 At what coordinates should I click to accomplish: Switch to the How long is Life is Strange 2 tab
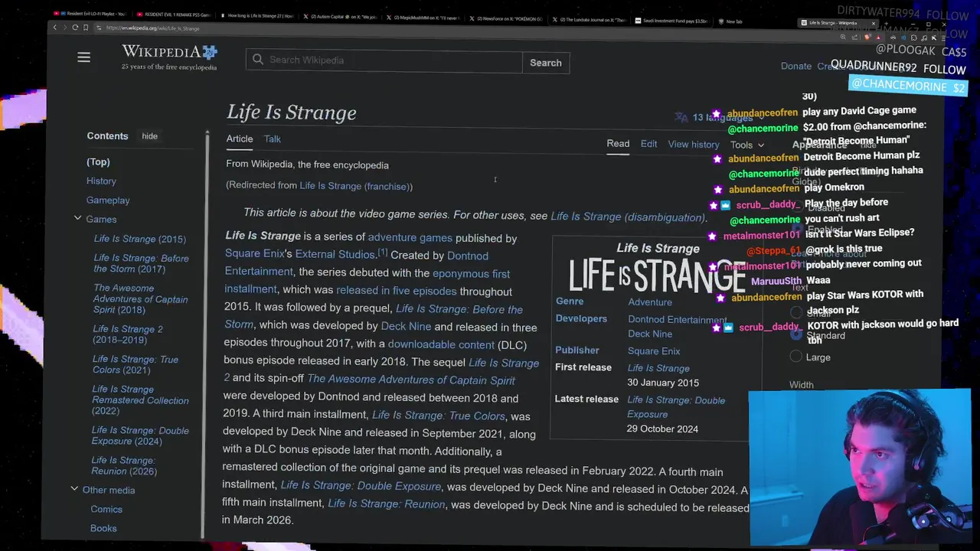256,16
